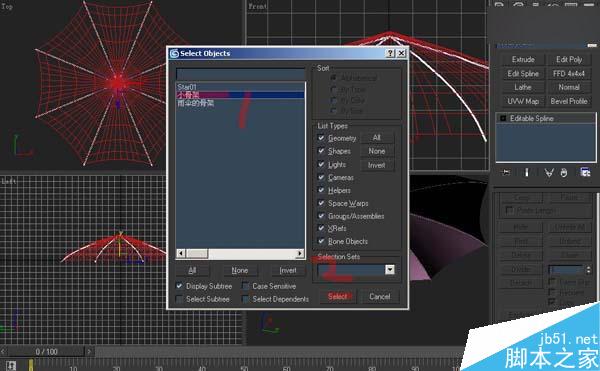Click the Left viewport label
Screen dimensions: 600x371
(x=8, y=181)
